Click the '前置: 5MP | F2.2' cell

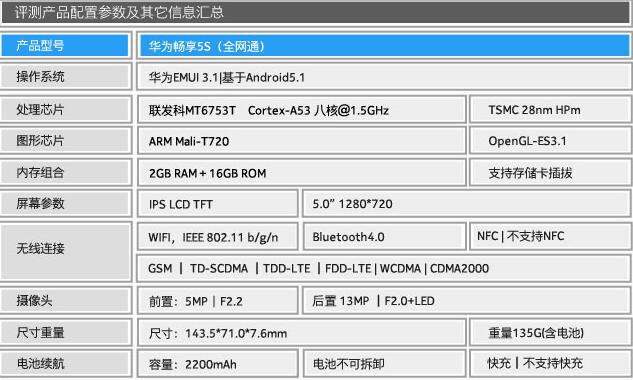click(x=218, y=301)
